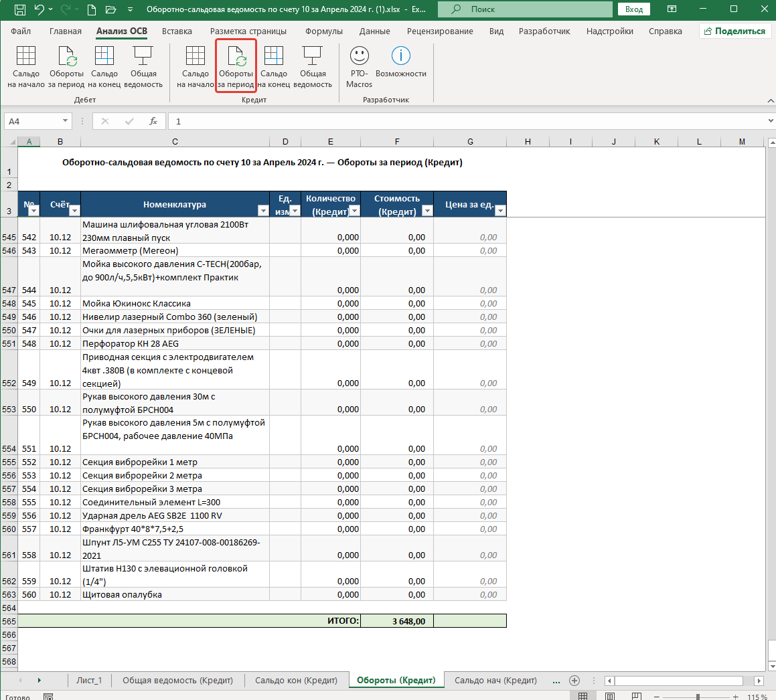Click Общая ведомость in Кредит group

pos(312,67)
